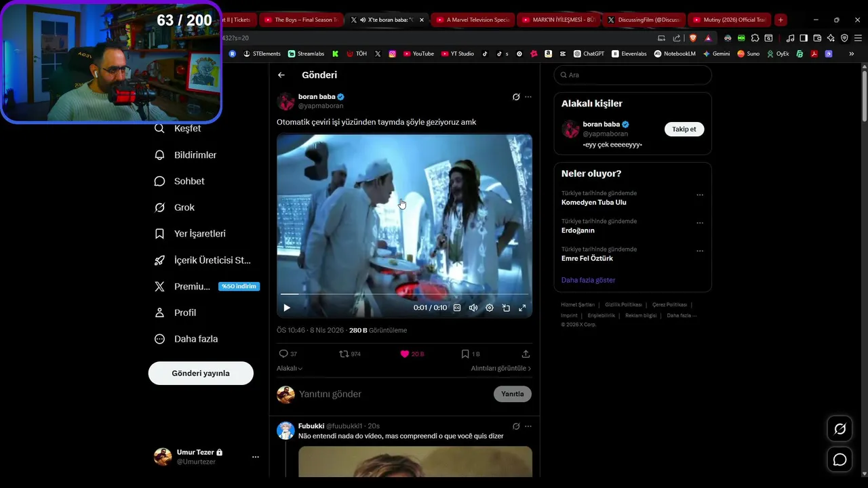Open the floating chat messages button
This screenshot has width=868, height=488.
(x=840, y=460)
